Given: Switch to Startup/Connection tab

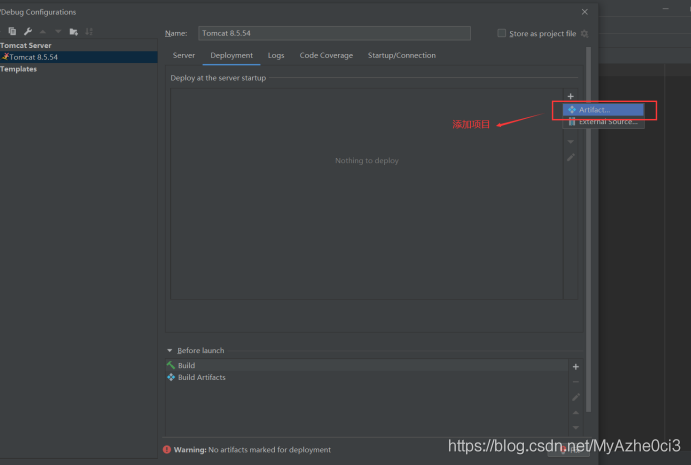Looking at the screenshot, I should point(401,56).
